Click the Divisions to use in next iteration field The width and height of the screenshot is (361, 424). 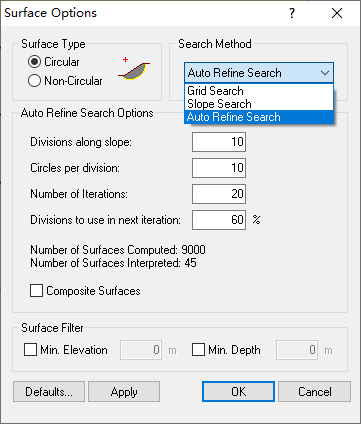219,220
